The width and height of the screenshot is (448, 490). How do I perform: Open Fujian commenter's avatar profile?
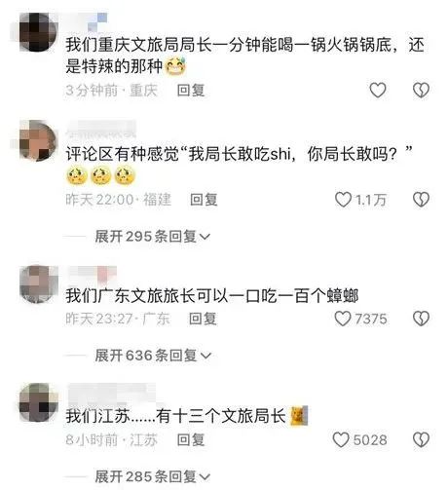pyautogui.click(x=38, y=140)
